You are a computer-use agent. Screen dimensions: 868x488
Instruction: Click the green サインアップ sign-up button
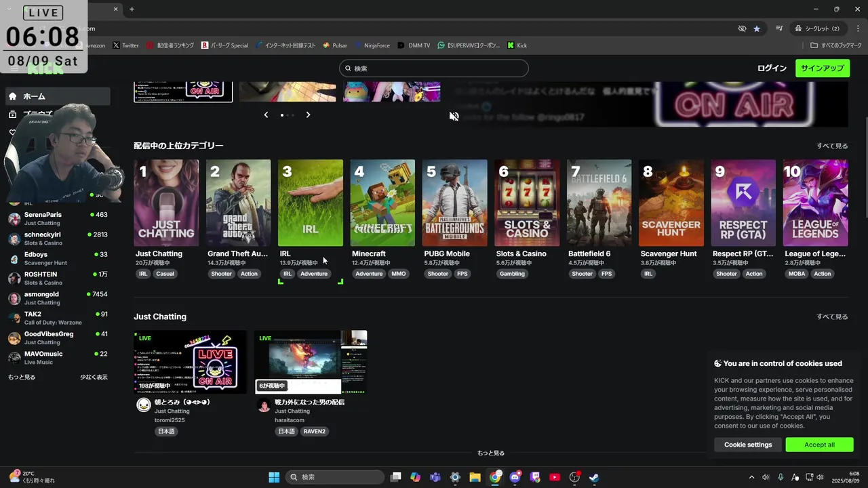[x=823, y=68]
